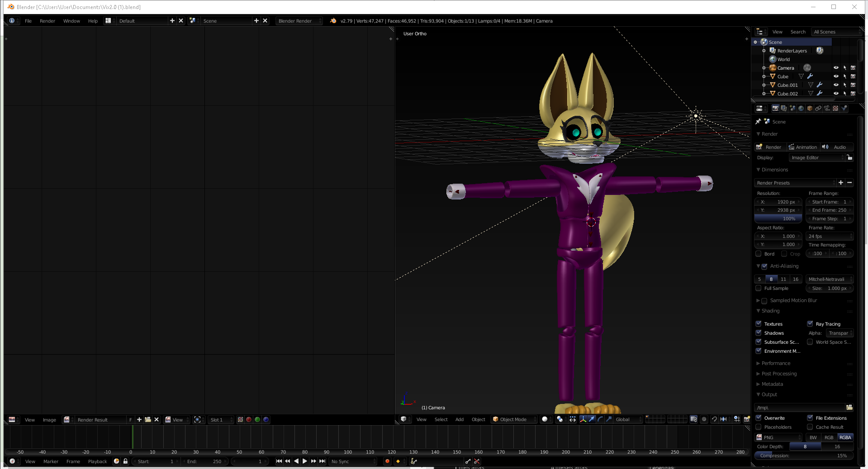Click the Animation render button
This screenshot has height=469, width=868.
[802, 147]
